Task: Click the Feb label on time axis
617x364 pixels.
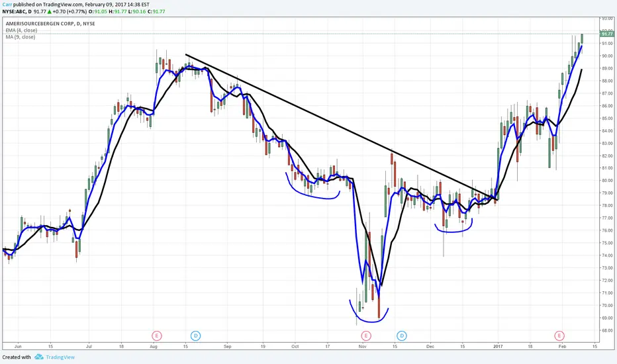Action: pos(562,347)
